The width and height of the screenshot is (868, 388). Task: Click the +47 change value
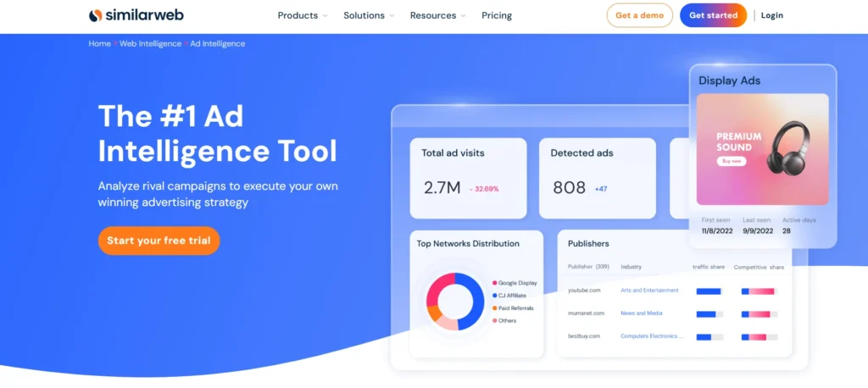[x=601, y=189]
